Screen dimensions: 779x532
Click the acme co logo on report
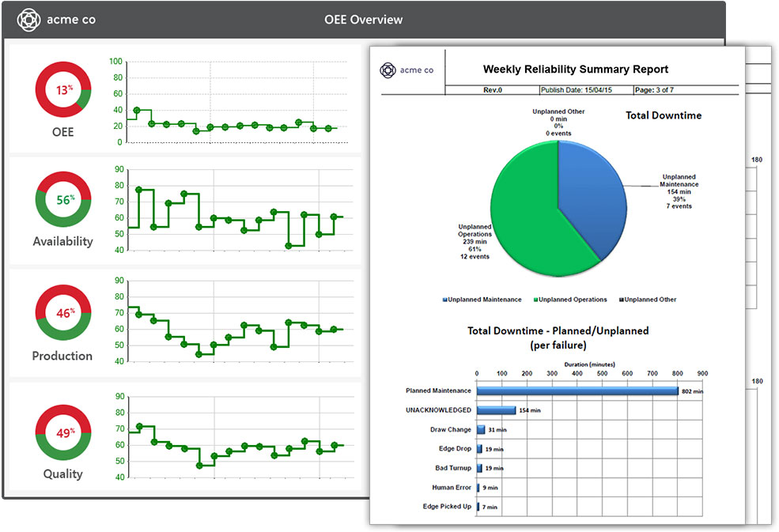tap(407, 70)
